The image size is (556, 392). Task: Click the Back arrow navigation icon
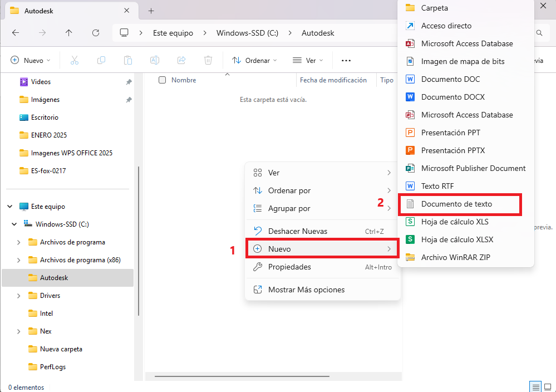pyautogui.click(x=16, y=33)
